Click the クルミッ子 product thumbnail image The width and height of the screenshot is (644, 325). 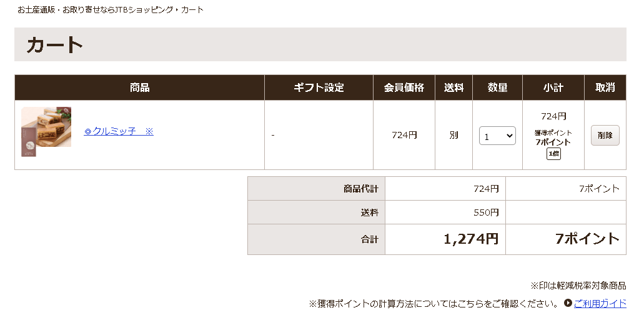tap(46, 131)
